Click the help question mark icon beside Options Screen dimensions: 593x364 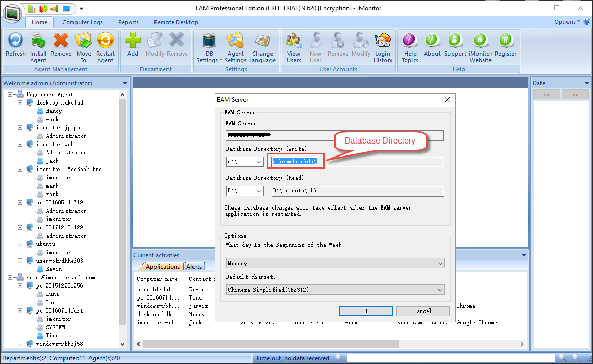click(587, 22)
